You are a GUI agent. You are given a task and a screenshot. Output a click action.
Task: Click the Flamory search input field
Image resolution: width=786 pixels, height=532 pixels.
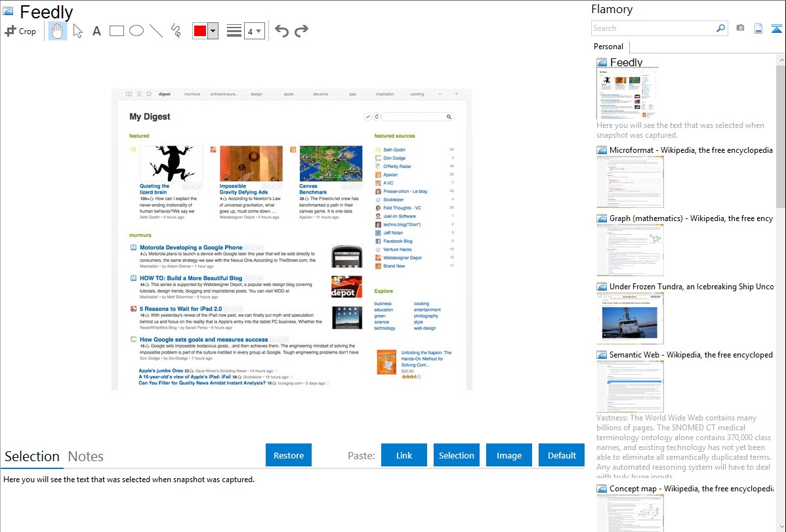point(653,28)
